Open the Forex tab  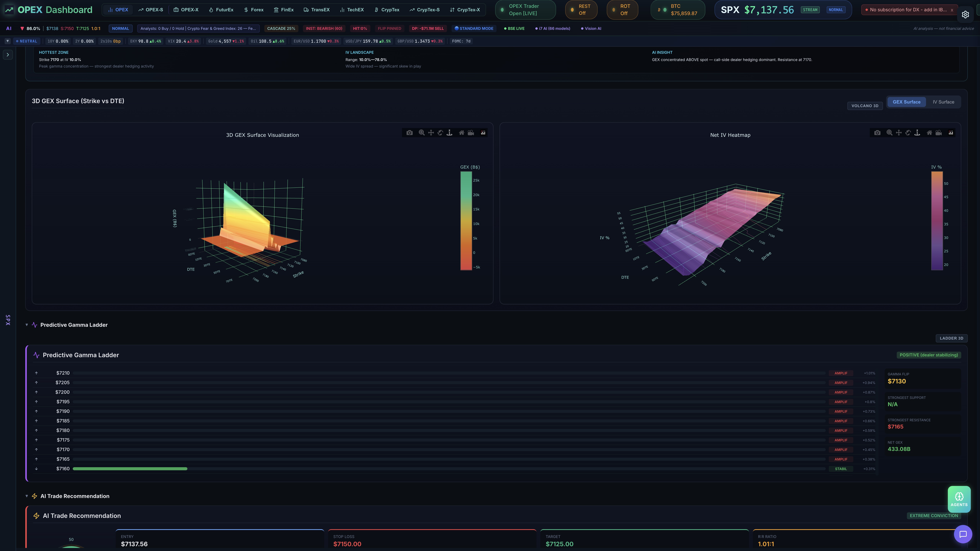point(254,10)
